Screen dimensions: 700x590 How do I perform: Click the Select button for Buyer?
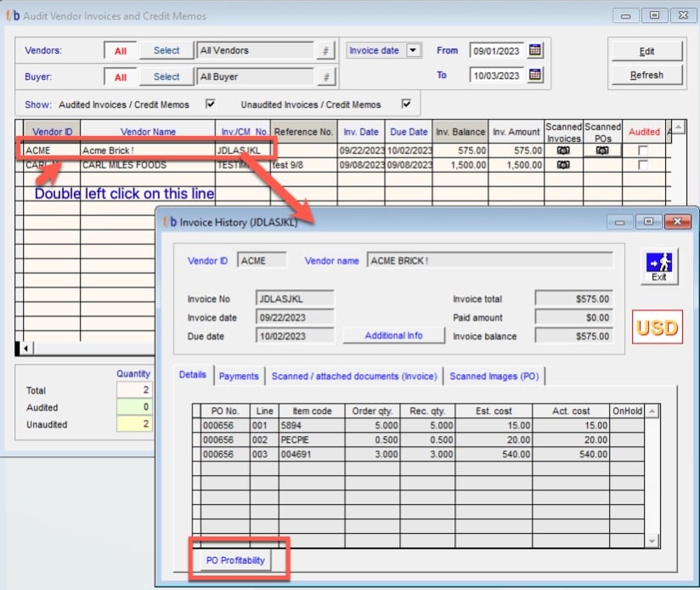click(167, 77)
